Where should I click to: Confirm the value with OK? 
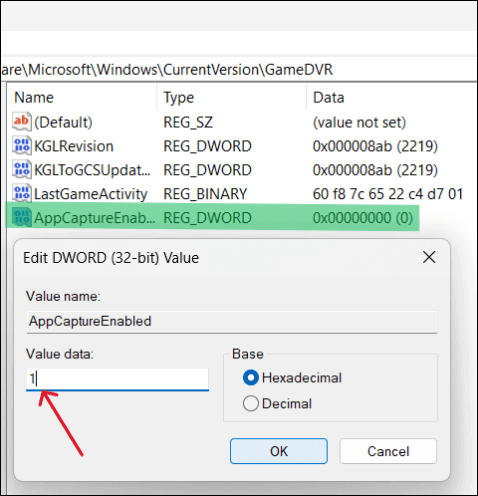[279, 451]
